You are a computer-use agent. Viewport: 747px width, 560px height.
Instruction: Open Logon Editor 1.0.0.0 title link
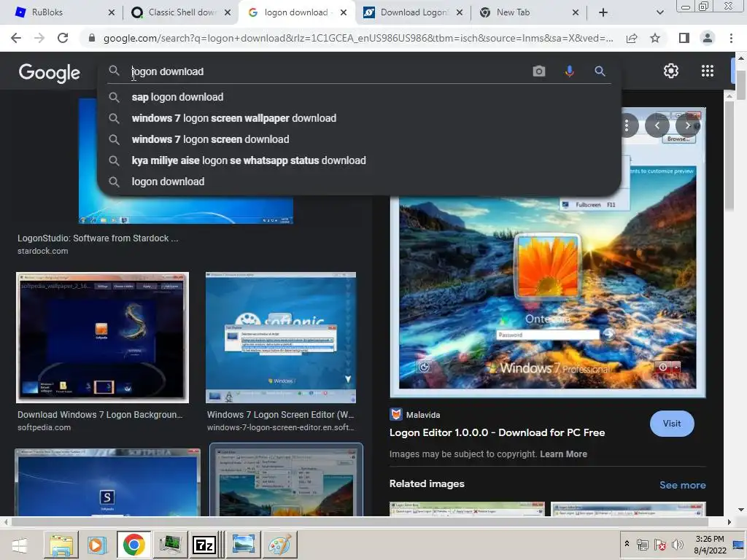[x=497, y=432]
